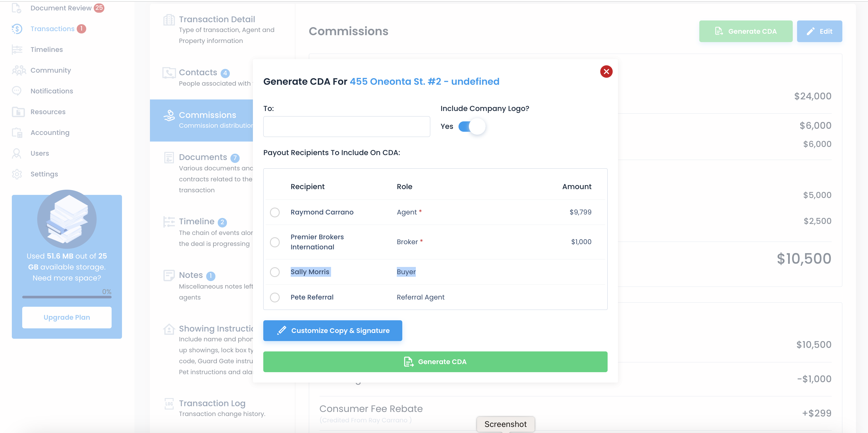This screenshot has height=433, width=868.
Task: Open the 455 Oneonta St. #2 link
Action: click(x=424, y=82)
